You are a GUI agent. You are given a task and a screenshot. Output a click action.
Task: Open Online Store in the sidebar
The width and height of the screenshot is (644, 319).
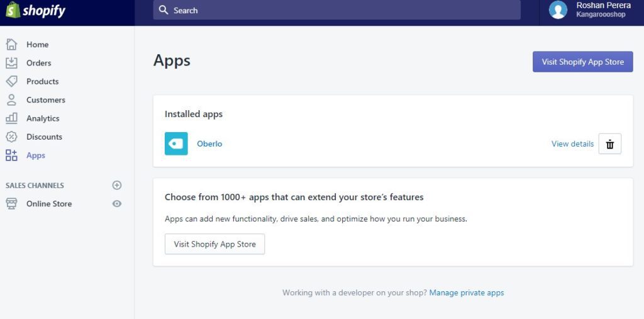point(49,204)
